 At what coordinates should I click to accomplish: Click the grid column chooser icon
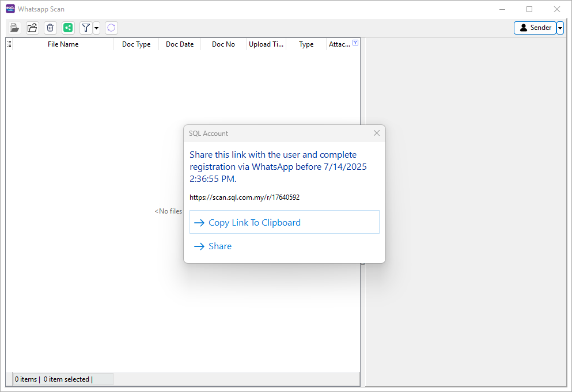tap(9, 44)
